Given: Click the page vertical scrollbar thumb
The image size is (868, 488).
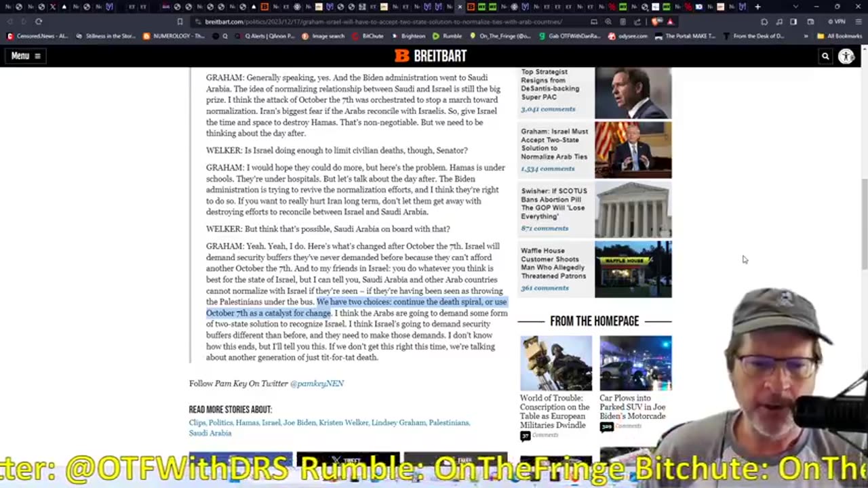Looking at the screenshot, I should pos(864,224).
